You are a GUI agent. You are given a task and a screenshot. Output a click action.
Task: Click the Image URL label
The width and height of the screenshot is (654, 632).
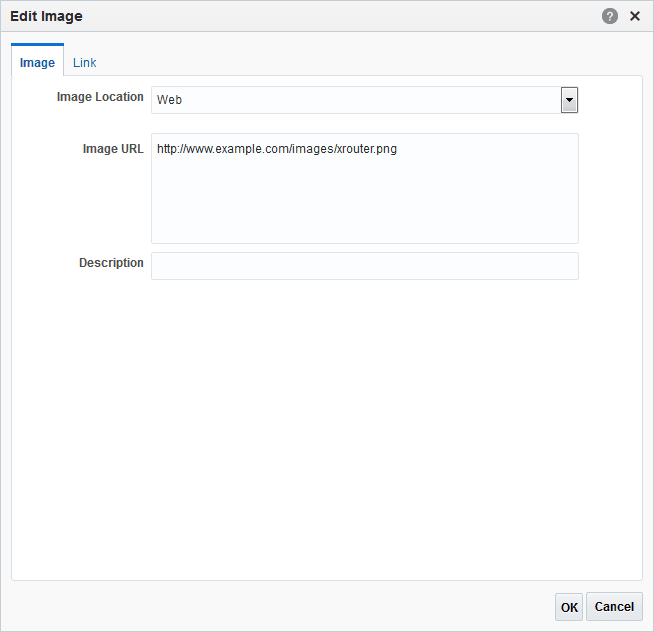click(113, 149)
